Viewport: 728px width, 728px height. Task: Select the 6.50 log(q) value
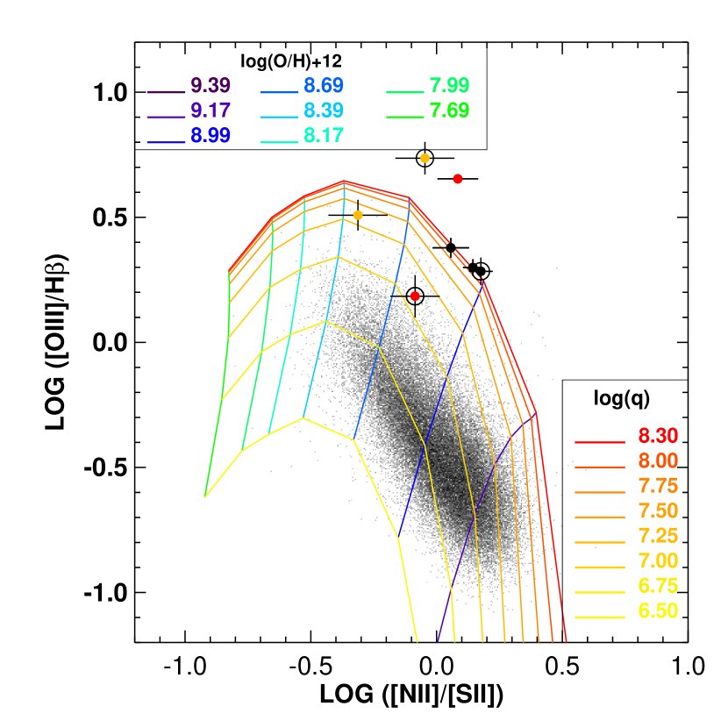coord(658,610)
